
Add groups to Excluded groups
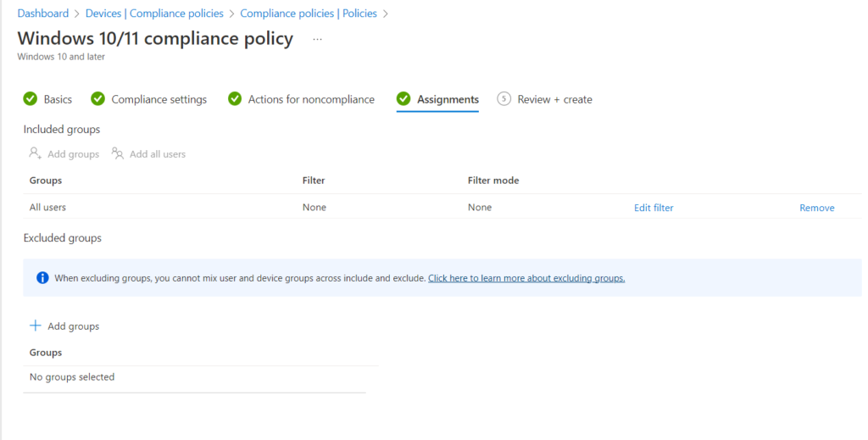64,326
